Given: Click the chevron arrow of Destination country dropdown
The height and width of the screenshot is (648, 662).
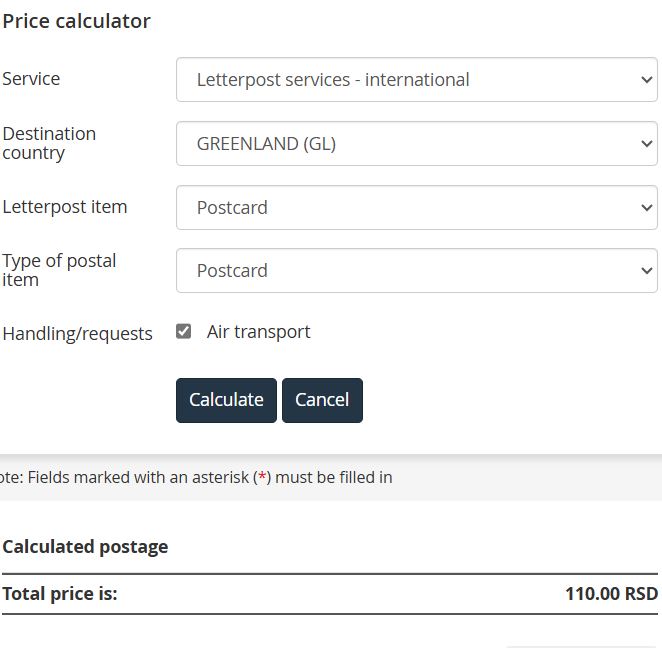Looking at the screenshot, I should pos(646,144).
